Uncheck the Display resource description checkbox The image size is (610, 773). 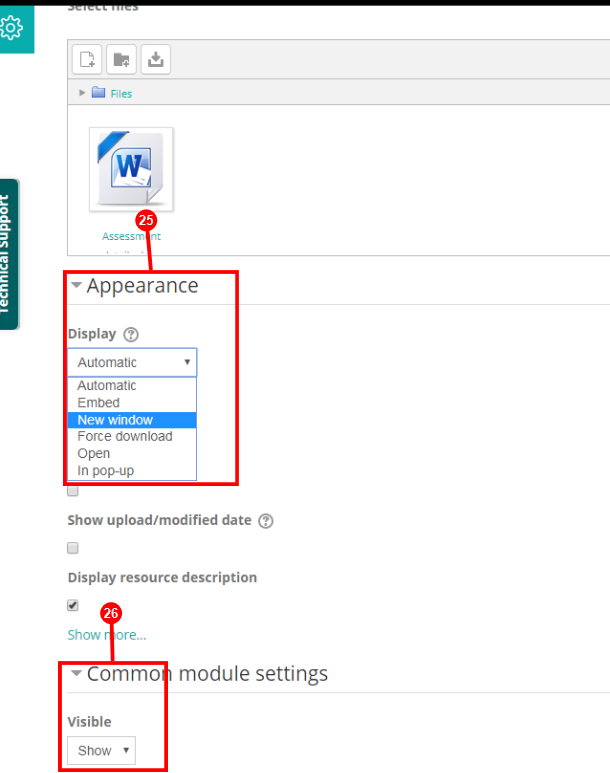point(73,605)
